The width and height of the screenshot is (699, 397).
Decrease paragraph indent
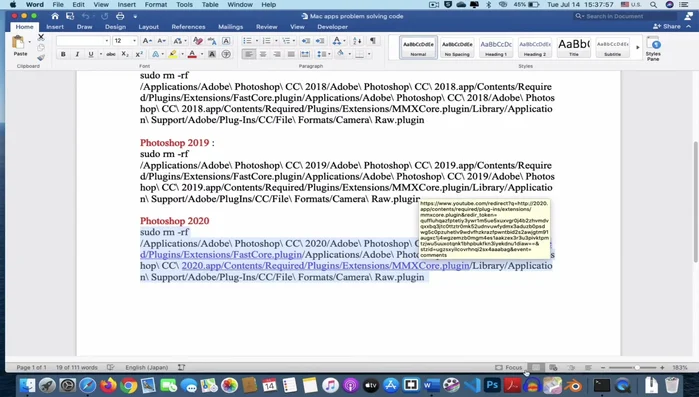[305, 41]
